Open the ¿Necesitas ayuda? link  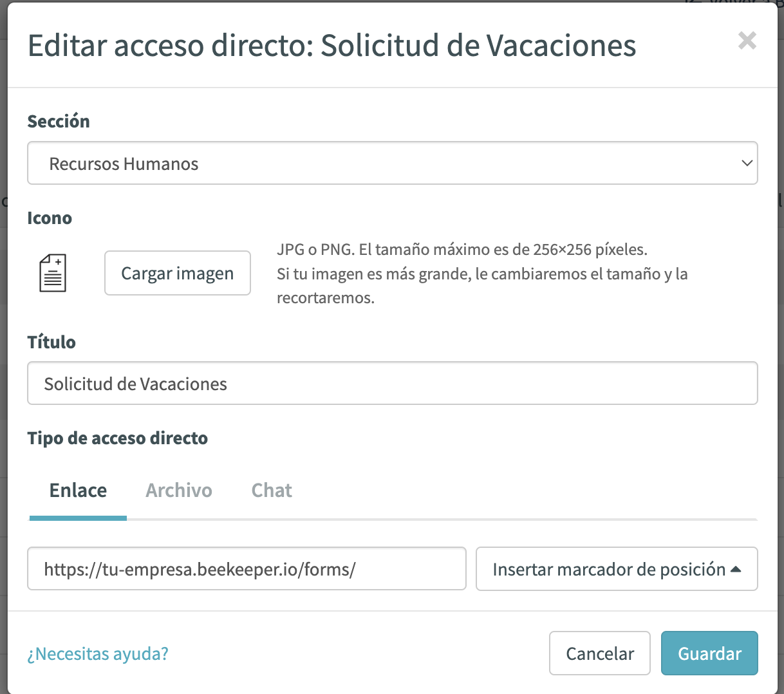(x=98, y=653)
